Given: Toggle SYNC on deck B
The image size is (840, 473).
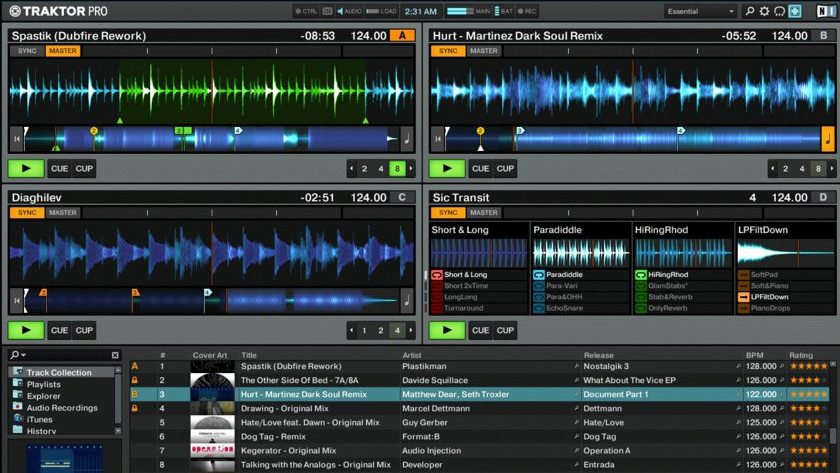Looking at the screenshot, I should [x=448, y=51].
